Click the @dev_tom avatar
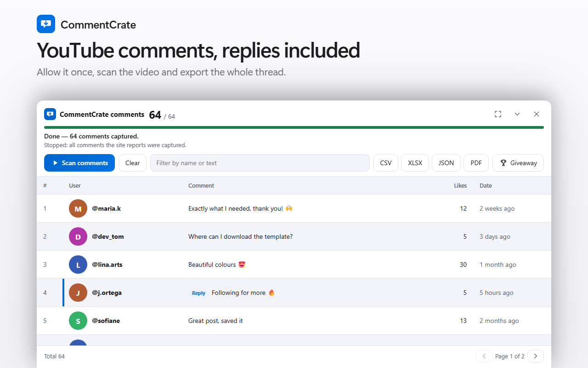Screen dimensions: 588x368 click(78, 236)
